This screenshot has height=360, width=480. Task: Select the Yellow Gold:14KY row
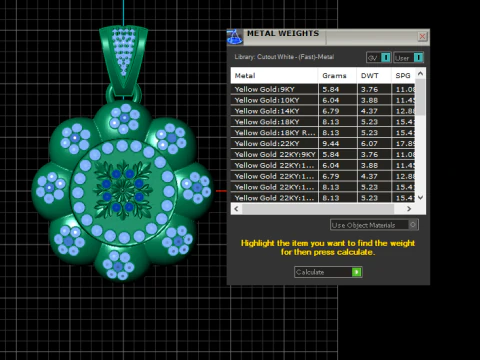[323, 111]
